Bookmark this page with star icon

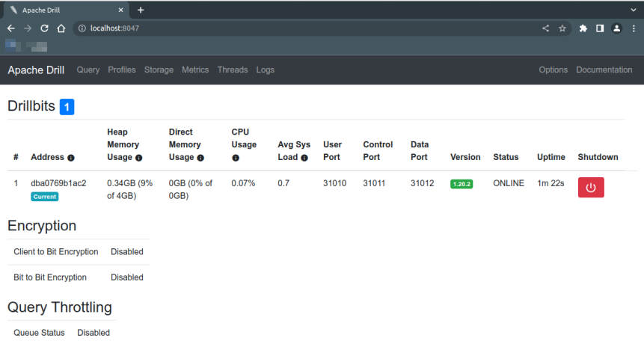coord(562,28)
